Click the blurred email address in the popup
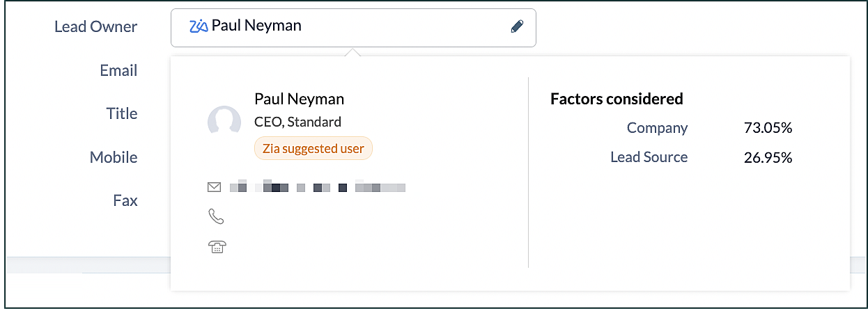This screenshot has width=868, height=313. point(318,188)
